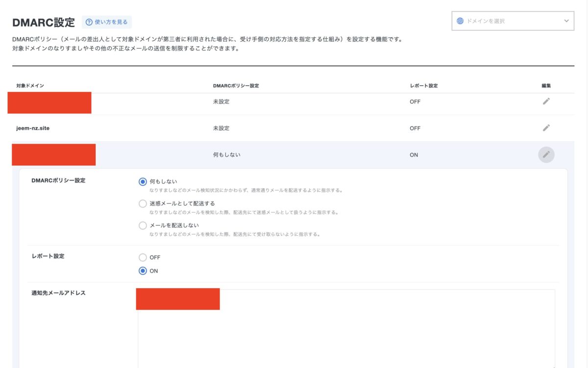Viewport: 588px width, 368px height.
Task: Click the highlighted pencil icon in the expanded row
Action: (x=546, y=155)
